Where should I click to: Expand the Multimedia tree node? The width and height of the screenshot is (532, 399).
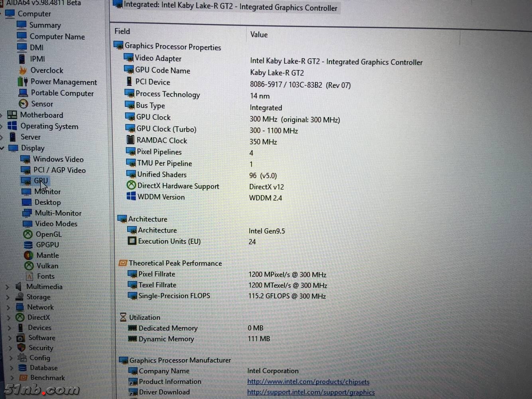(x=7, y=286)
